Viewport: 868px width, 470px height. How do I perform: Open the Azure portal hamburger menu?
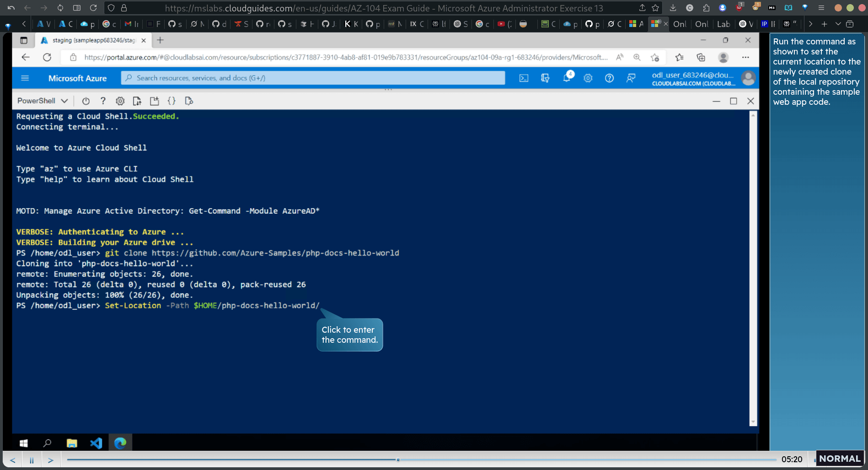(25, 78)
